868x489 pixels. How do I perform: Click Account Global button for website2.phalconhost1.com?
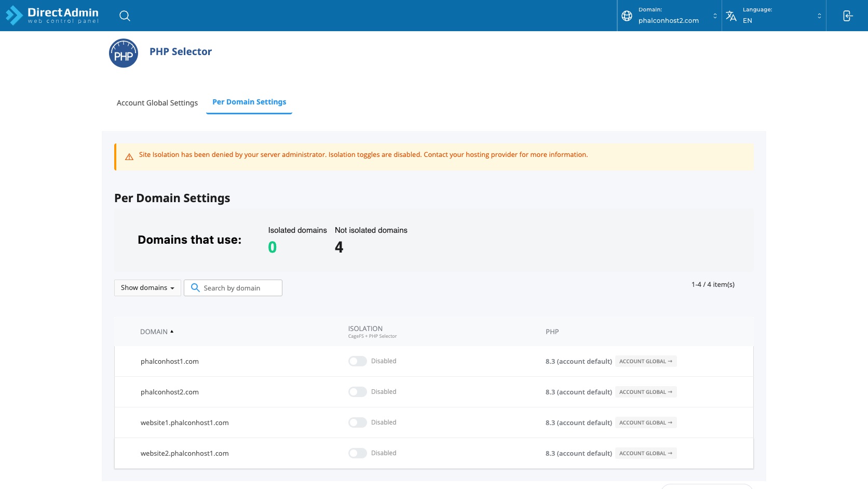point(646,453)
